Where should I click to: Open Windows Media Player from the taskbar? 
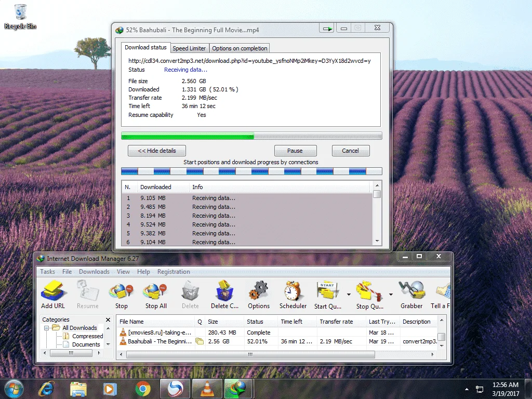[x=110, y=389]
